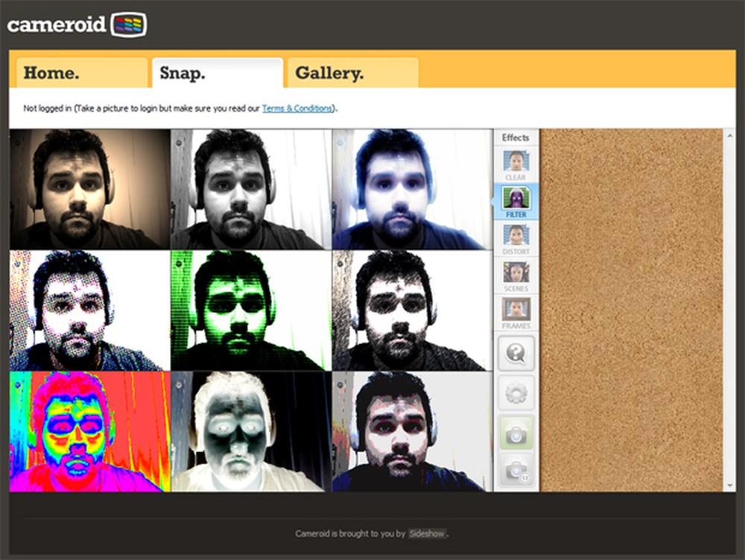
Task: Open the settings gear icon
Action: click(516, 392)
